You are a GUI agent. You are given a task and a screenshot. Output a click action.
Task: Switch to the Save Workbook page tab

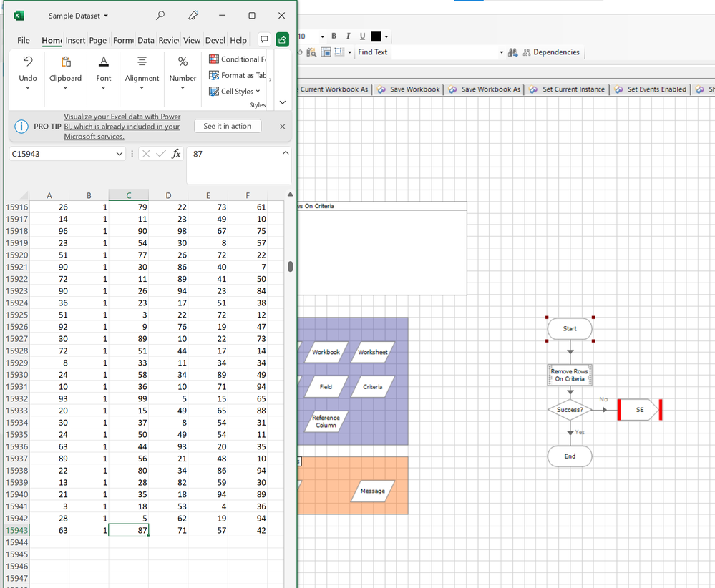(x=409, y=89)
